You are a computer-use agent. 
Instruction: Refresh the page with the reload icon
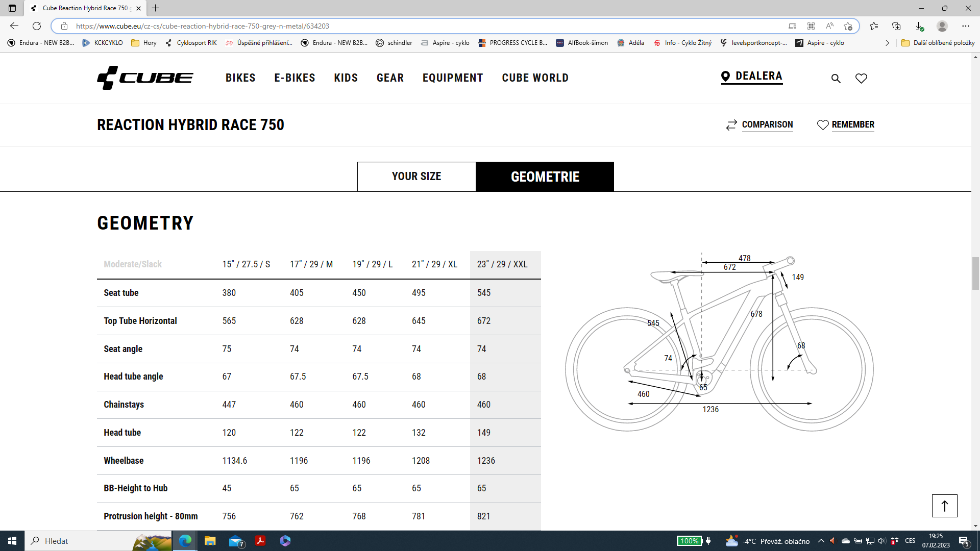(37, 26)
